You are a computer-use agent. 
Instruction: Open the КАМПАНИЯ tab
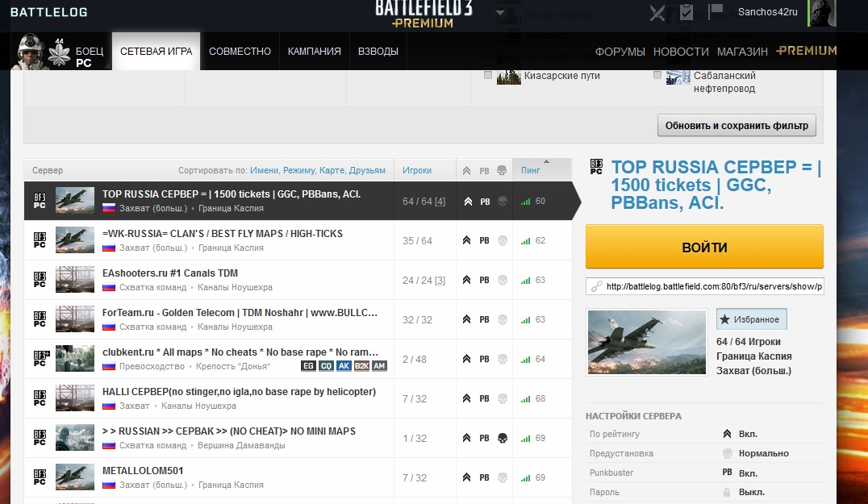pyautogui.click(x=314, y=52)
